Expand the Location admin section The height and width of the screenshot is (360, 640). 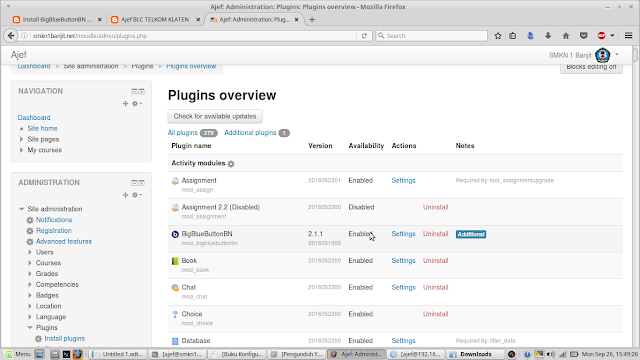click(x=30, y=306)
